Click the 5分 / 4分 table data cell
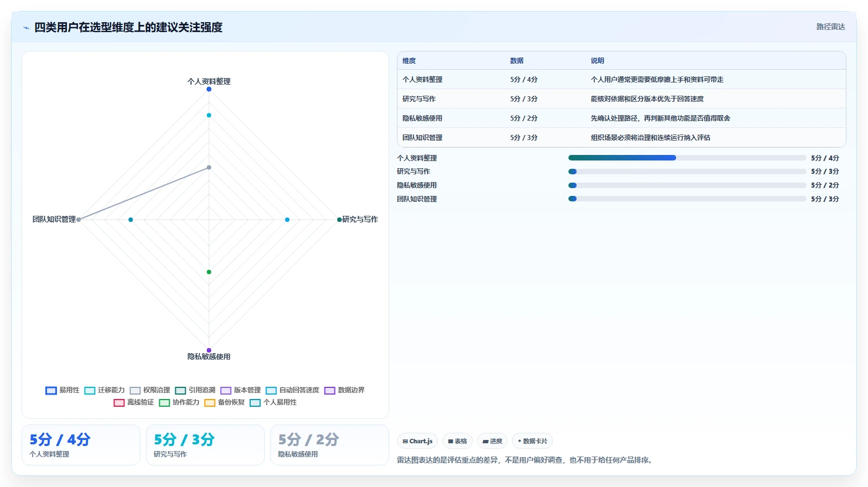 click(x=524, y=80)
